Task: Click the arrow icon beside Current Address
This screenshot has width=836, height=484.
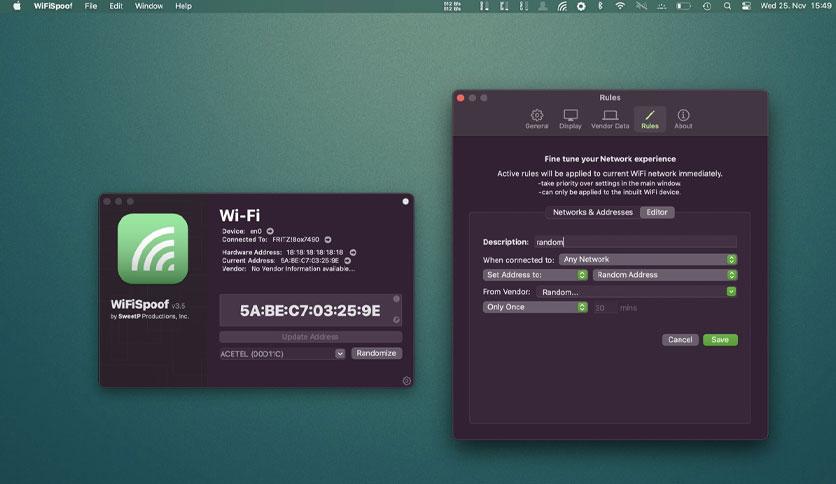Action: pyautogui.click(x=348, y=261)
